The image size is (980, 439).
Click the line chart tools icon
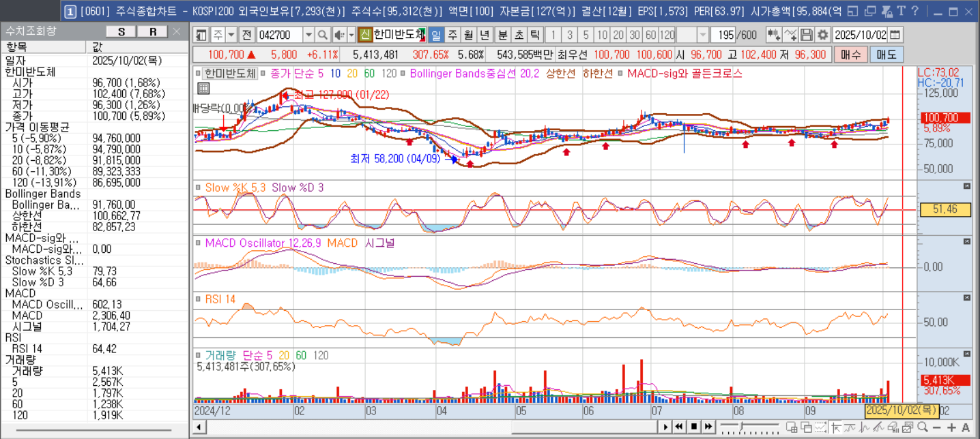[x=790, y=35]
